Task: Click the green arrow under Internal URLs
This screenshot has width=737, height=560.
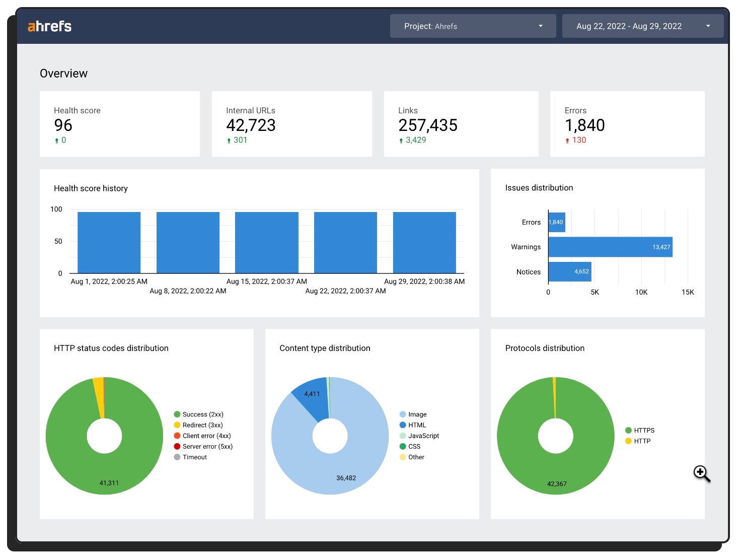Action: 229,141
